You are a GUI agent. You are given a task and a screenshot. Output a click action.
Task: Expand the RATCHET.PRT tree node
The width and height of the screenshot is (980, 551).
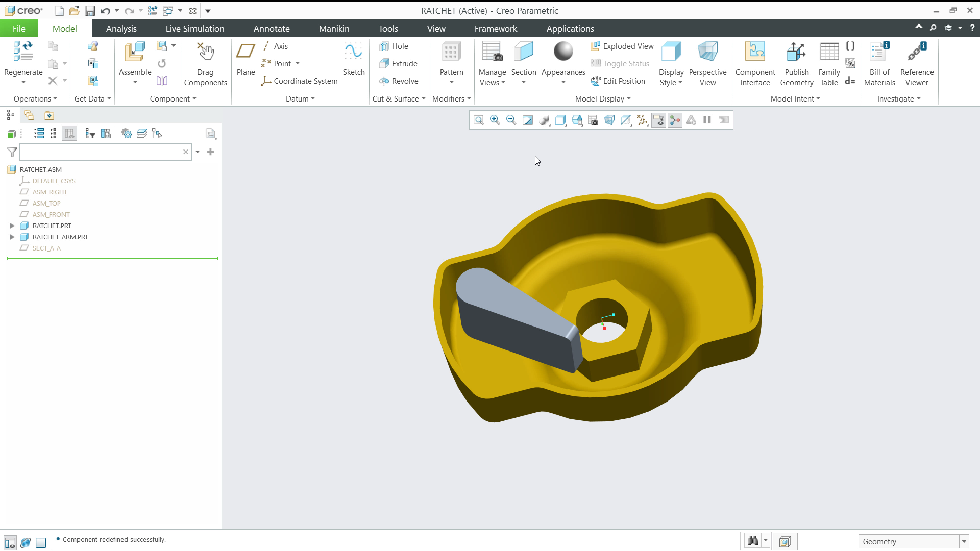click(12, 226)
